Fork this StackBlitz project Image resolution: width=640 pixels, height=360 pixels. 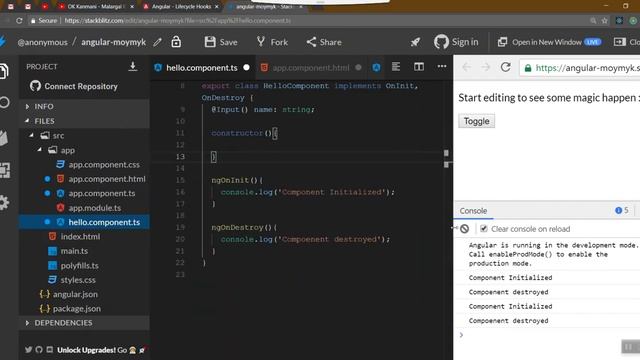pyautogui.click(x=272, y=42)
